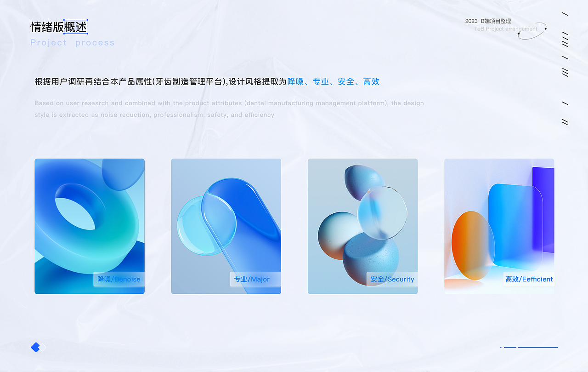
Task: Click the 高效/Eefficient label tag
Action: [x=528, y=279]
